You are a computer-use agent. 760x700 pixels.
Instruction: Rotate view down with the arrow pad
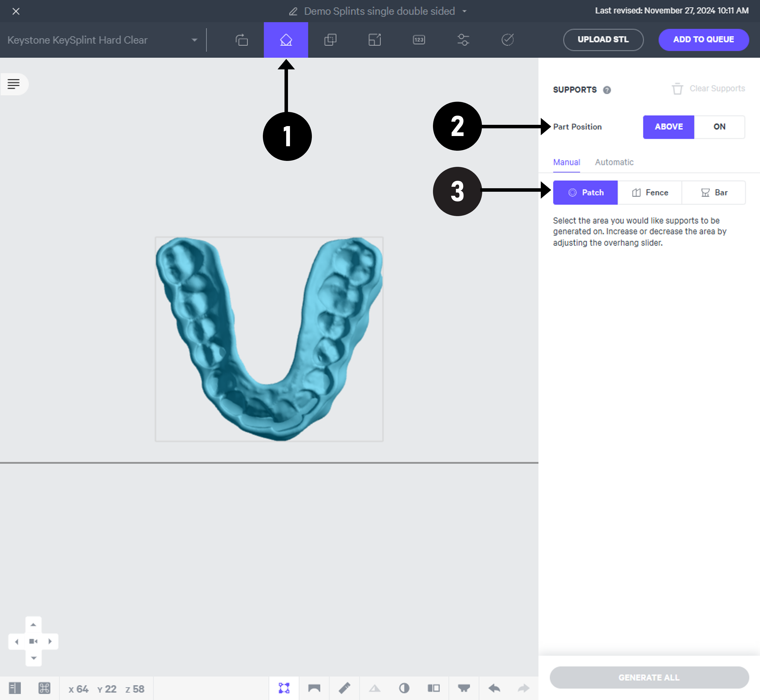33,658
